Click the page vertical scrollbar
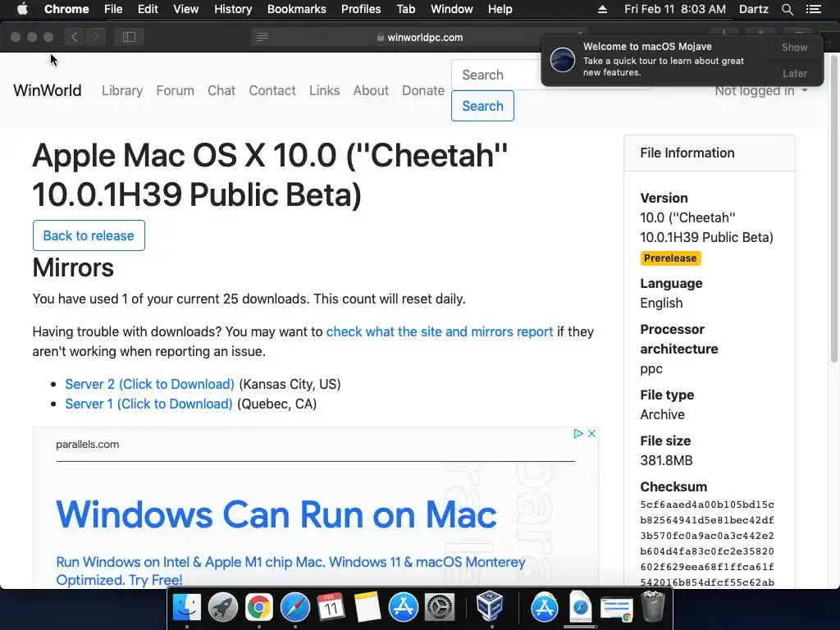This screenshot has height=630, width=840. (x=833, y=209)
